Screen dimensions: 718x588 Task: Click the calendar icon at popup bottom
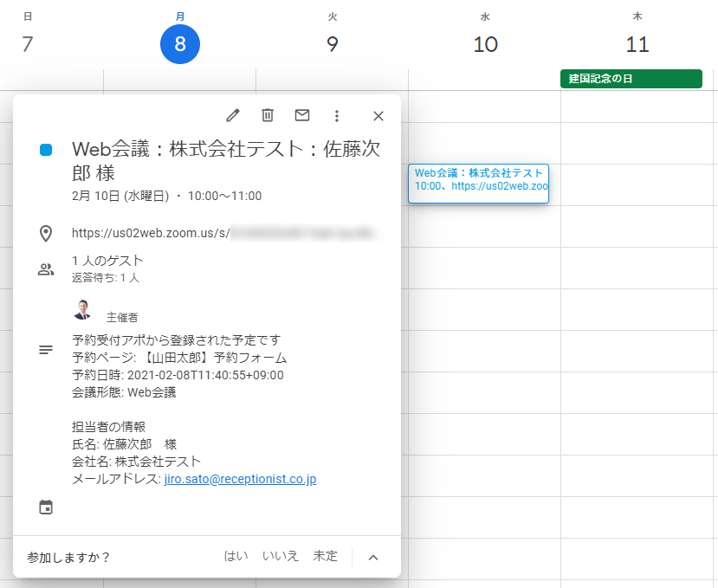[46, 507]
